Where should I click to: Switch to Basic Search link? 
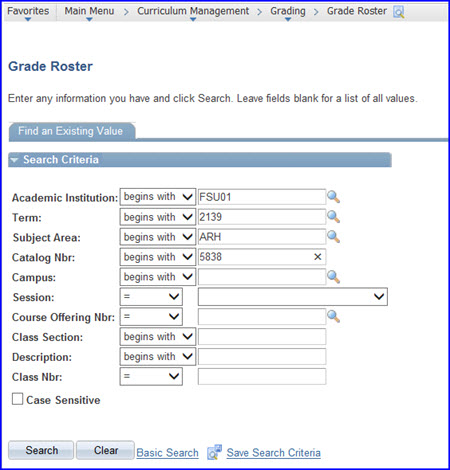click(x=167, y=453)
